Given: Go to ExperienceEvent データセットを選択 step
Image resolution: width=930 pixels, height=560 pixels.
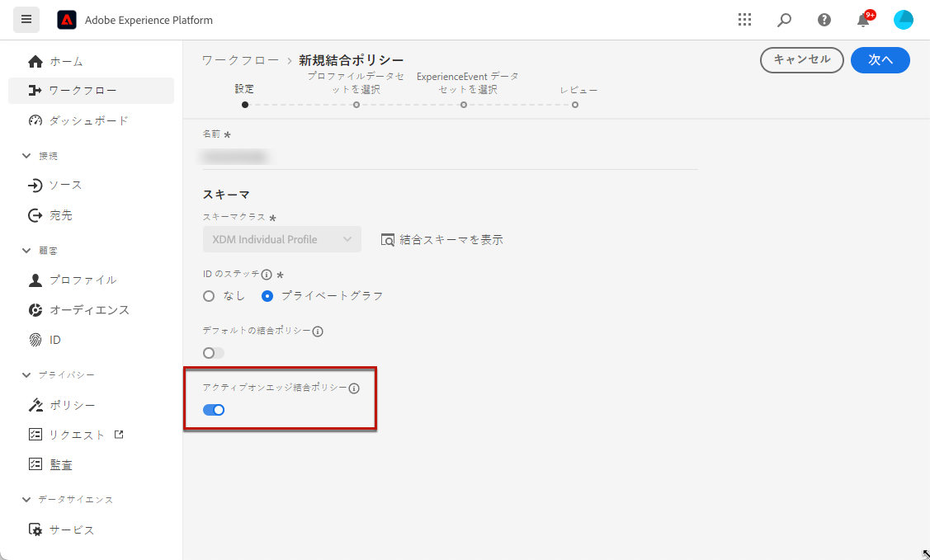Looking at the screenshot, I should [464, 105].
